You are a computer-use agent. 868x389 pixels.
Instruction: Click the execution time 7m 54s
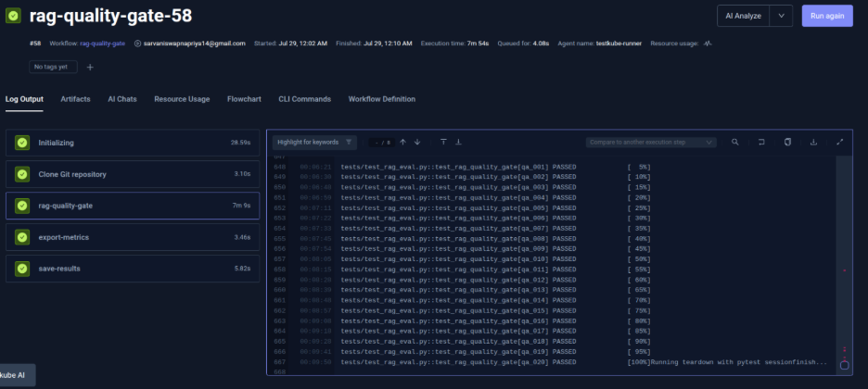click(x=479, y=44)
